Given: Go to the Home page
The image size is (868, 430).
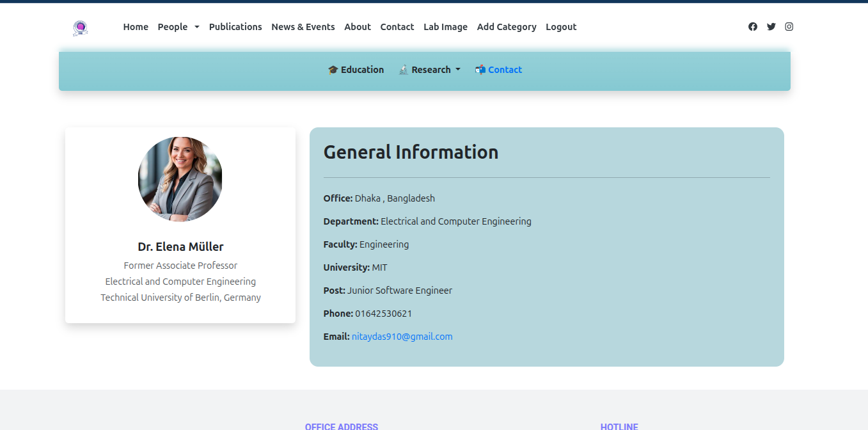Looking at the screenshot, I should coord(136,27).
